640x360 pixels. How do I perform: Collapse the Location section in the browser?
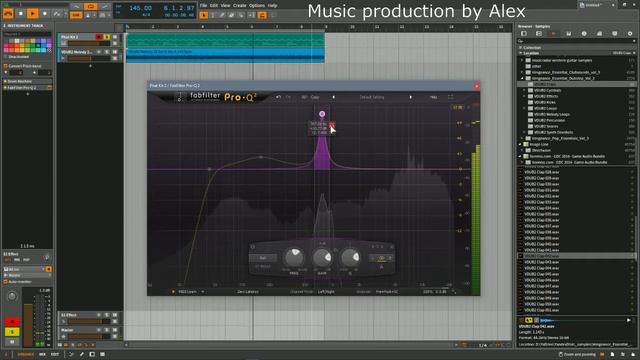pyautogui.click(x=521, y=53)
